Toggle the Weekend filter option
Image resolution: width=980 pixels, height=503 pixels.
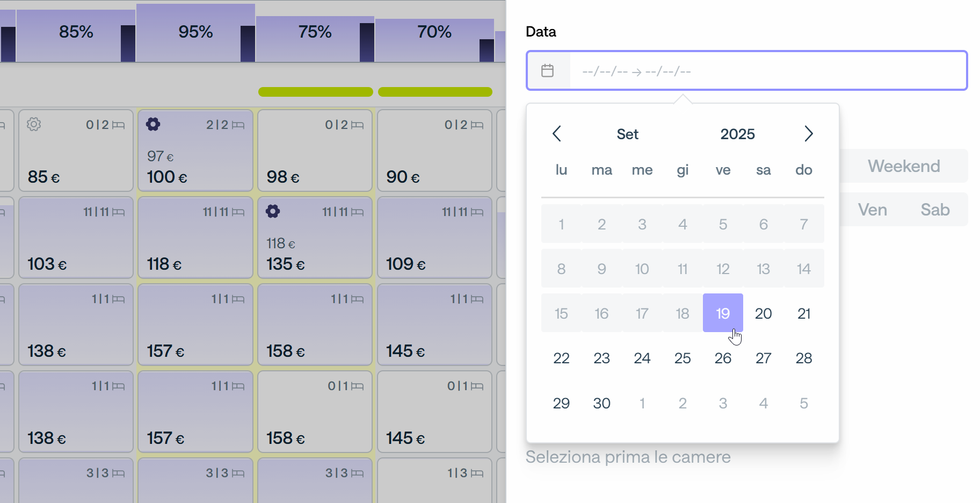tap(904, 166)
